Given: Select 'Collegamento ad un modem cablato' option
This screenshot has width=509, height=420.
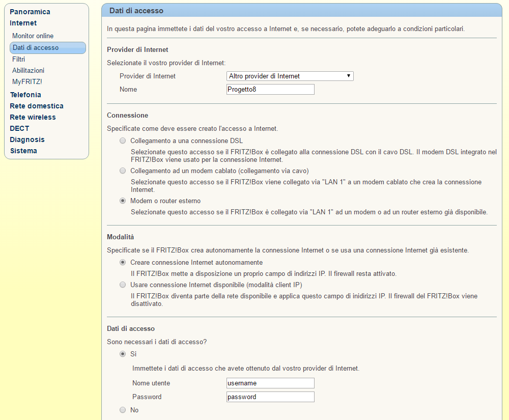Looking at the screenshot, I should (x=123, y=171).
